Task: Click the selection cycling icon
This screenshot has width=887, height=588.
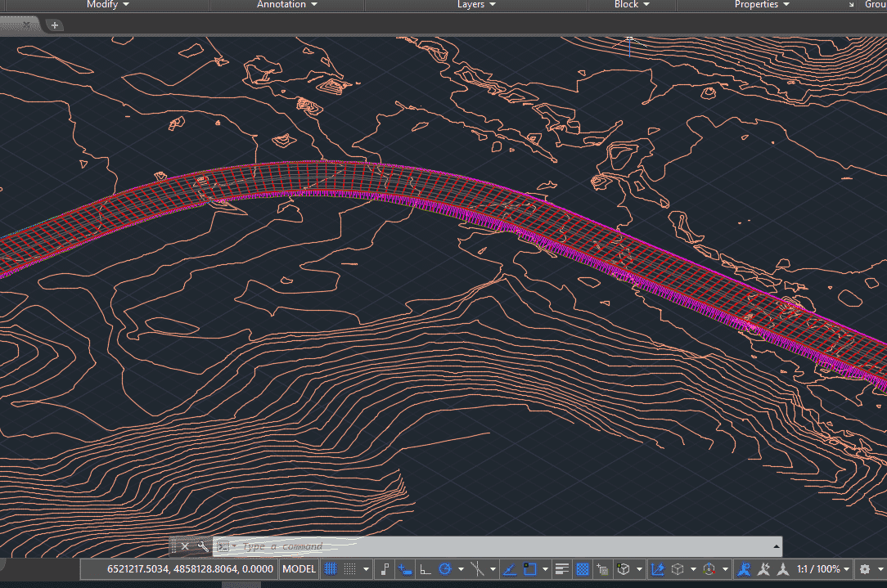Action: (603, 568)
